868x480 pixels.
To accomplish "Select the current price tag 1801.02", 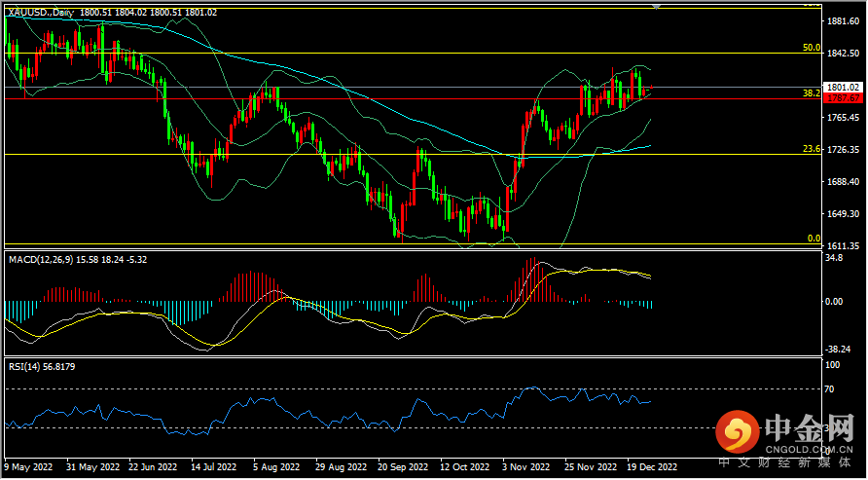I will tap(843, 87).
